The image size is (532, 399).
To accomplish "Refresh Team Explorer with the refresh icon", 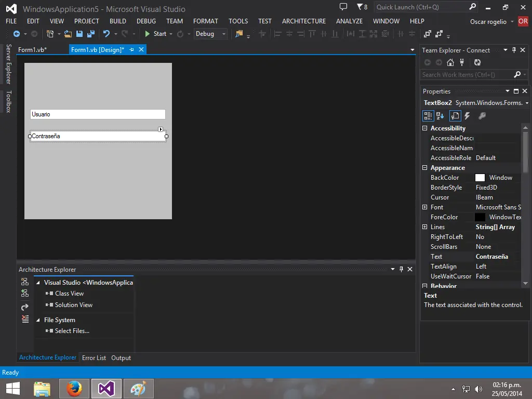I will click(477, 62).
